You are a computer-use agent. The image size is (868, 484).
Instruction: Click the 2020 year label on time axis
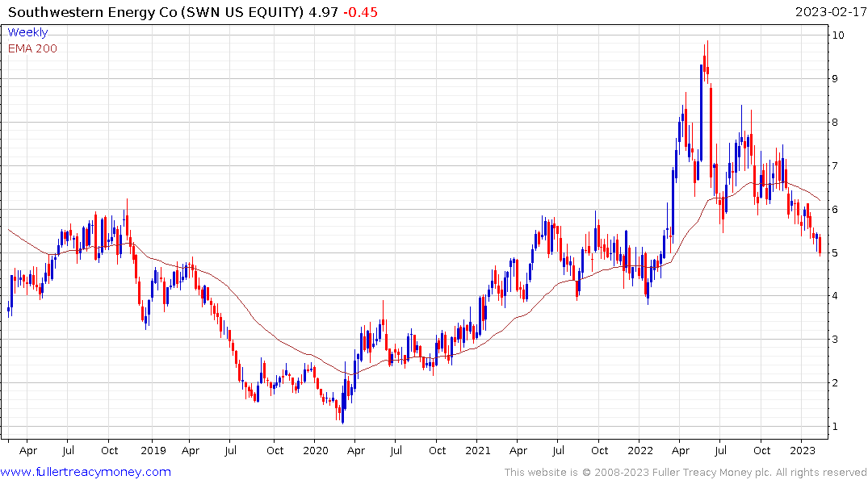click(x=316, y=450)
